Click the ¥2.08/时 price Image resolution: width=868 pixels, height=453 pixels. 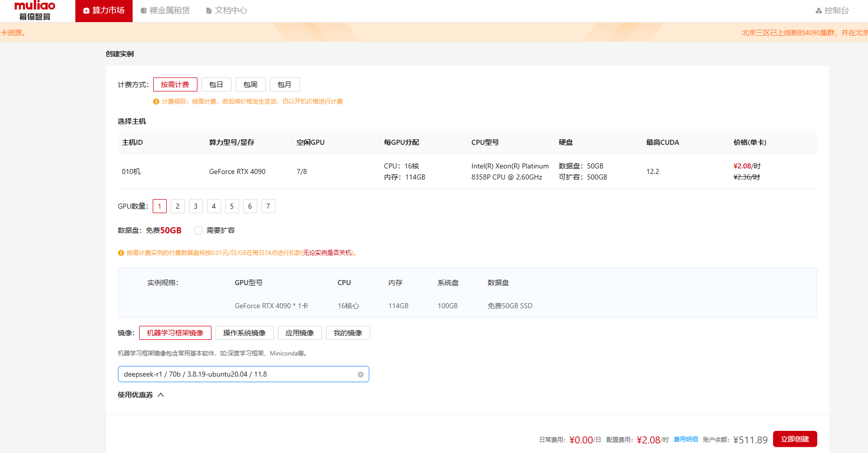[x=747, y=166]
